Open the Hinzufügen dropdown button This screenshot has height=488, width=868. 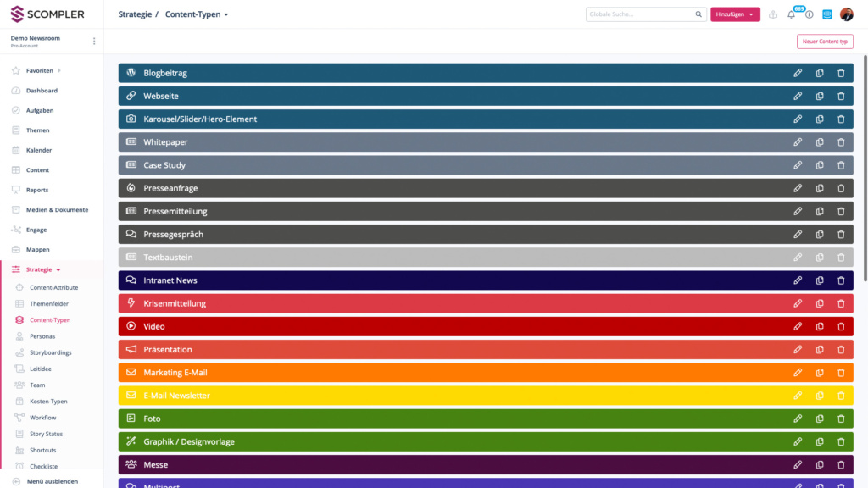tap(734, 14)
